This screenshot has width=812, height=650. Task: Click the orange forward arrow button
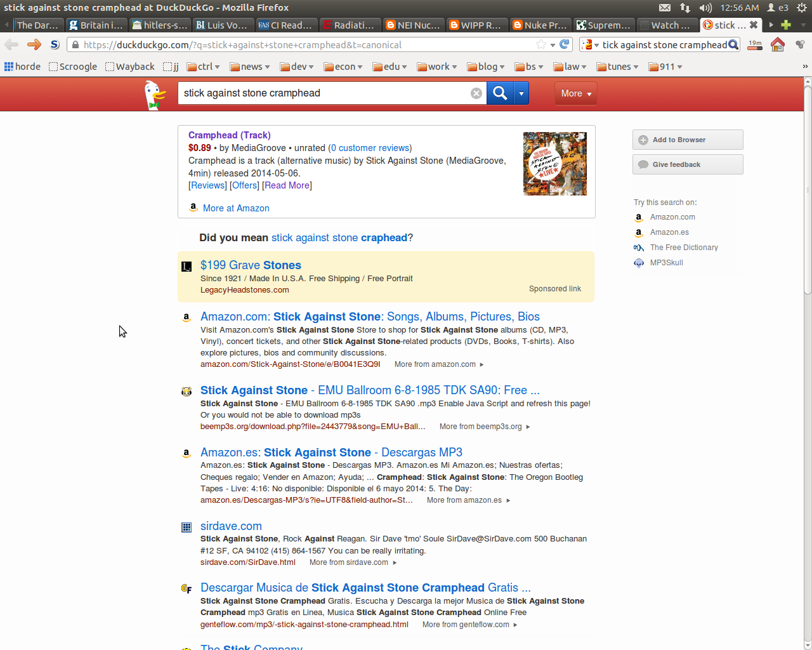(34, 44)
